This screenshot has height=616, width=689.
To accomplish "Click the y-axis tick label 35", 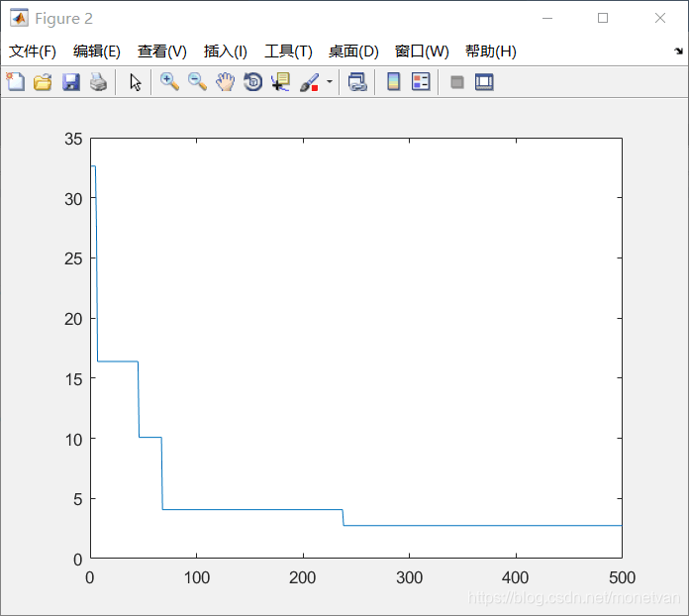I will [x=73, y=139].
